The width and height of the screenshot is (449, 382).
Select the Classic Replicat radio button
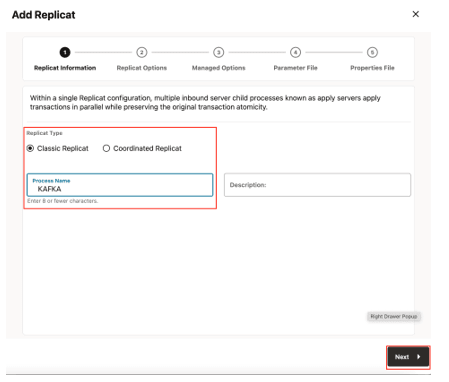click(30, 148)
